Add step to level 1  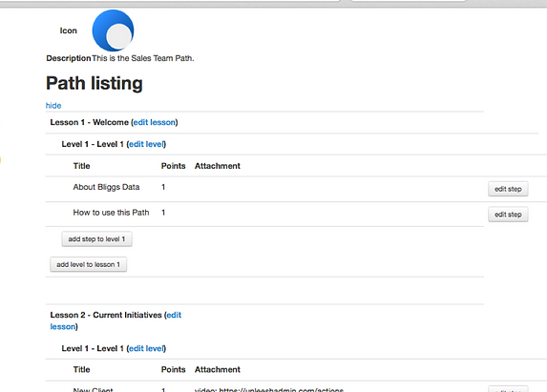click(97, 239)
